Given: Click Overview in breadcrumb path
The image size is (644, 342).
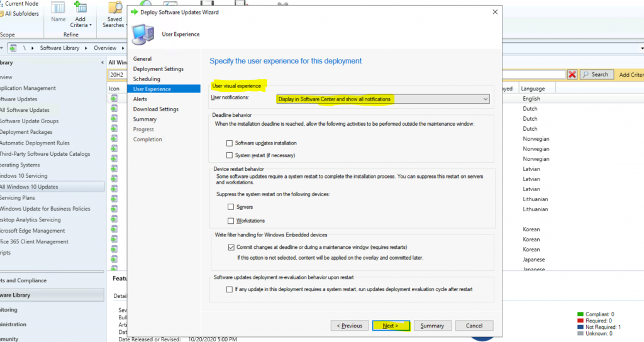Looking at the screenshot, I should point(105,48).
